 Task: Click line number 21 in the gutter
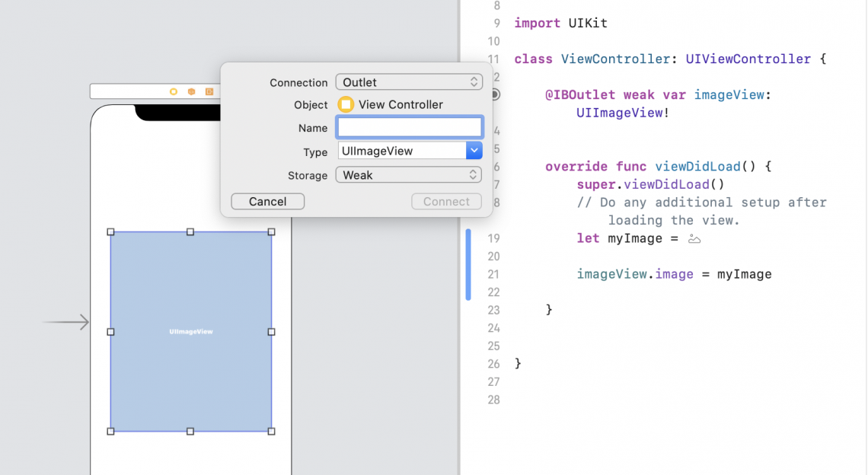[x=493, y=274]
